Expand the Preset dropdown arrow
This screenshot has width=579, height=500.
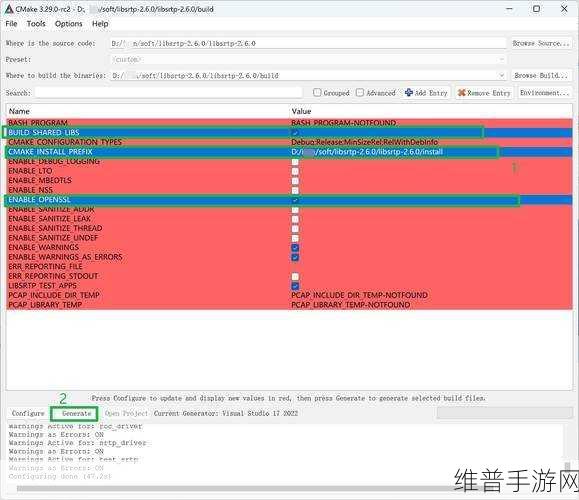tap(502, 59)
